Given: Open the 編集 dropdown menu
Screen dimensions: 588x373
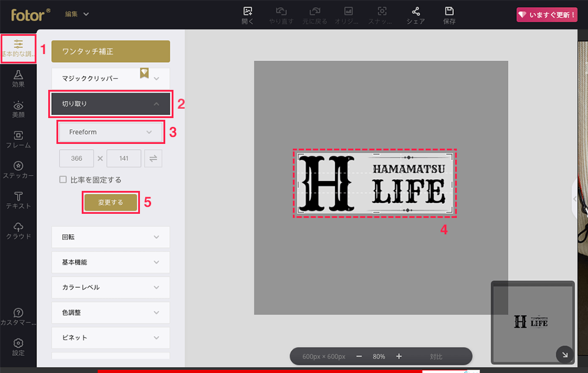Looking at the screenshot, I should [x=77, y=14].
